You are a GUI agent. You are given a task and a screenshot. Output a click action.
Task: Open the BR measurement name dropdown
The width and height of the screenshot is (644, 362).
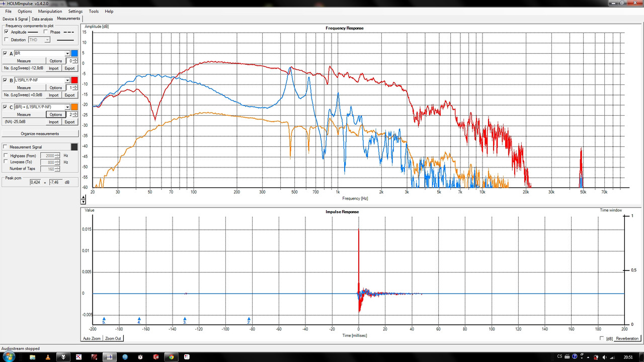pos(67,53)
